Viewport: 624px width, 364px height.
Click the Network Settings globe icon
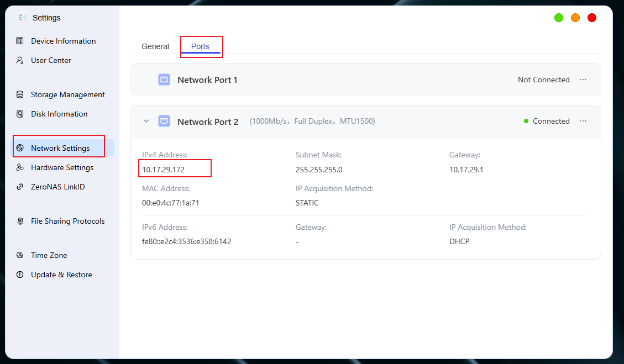coord(20,148)
